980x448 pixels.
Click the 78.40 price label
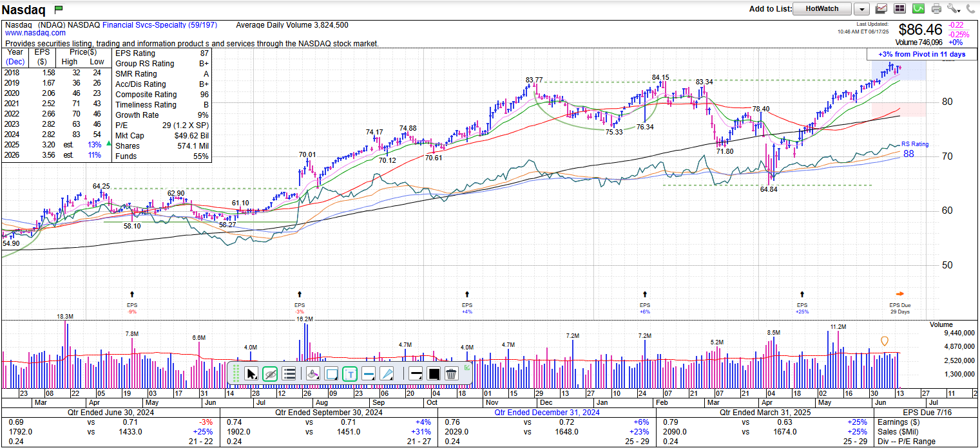point(761,109)
